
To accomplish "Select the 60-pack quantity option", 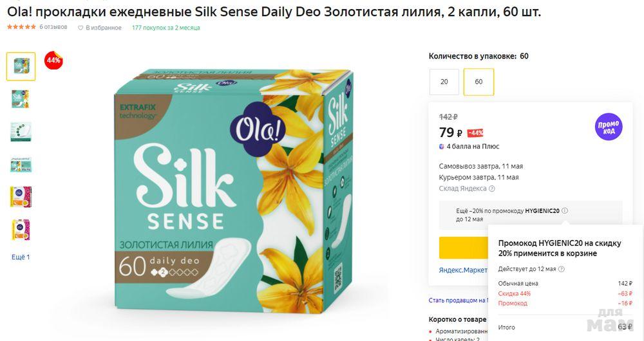I will coord(478,82).
